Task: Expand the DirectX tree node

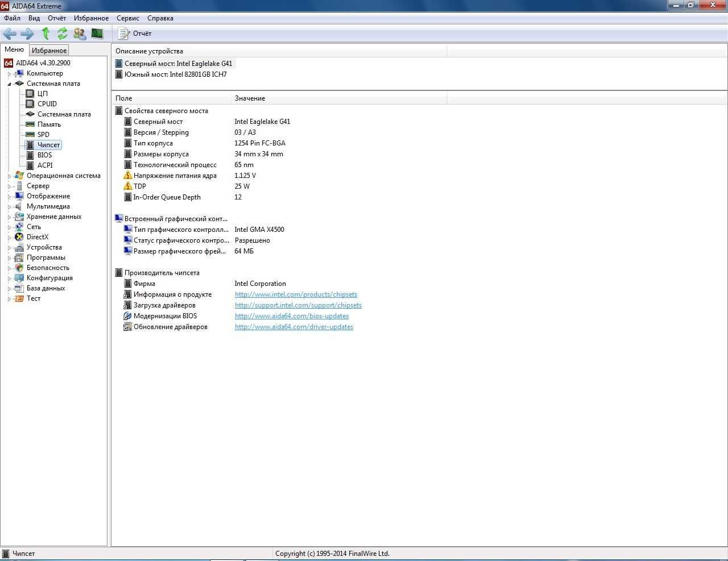Action: pyautogui.click(x=9, y=238)
